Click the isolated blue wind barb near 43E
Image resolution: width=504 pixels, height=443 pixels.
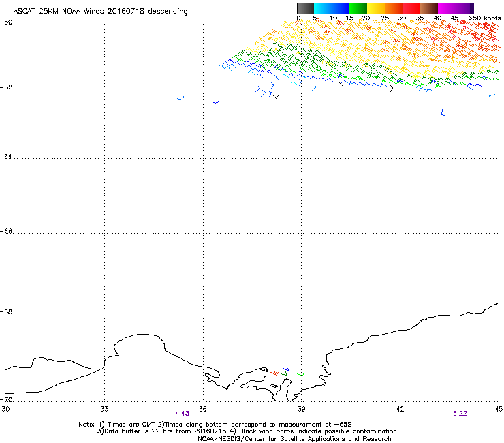click(443, 112)
